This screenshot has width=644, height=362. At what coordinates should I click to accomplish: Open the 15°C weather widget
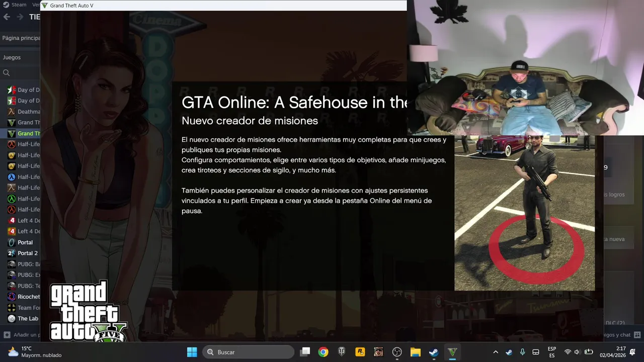coord(34,352)
